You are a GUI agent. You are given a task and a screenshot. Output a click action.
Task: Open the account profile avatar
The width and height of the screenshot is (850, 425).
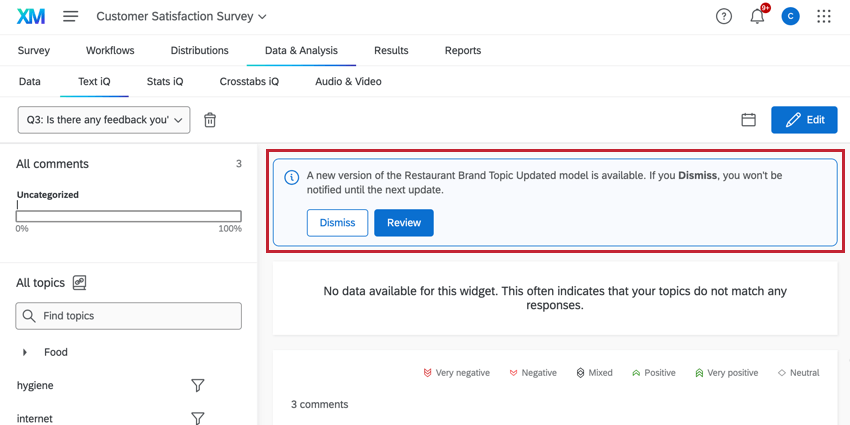click(x=790, y=16)
